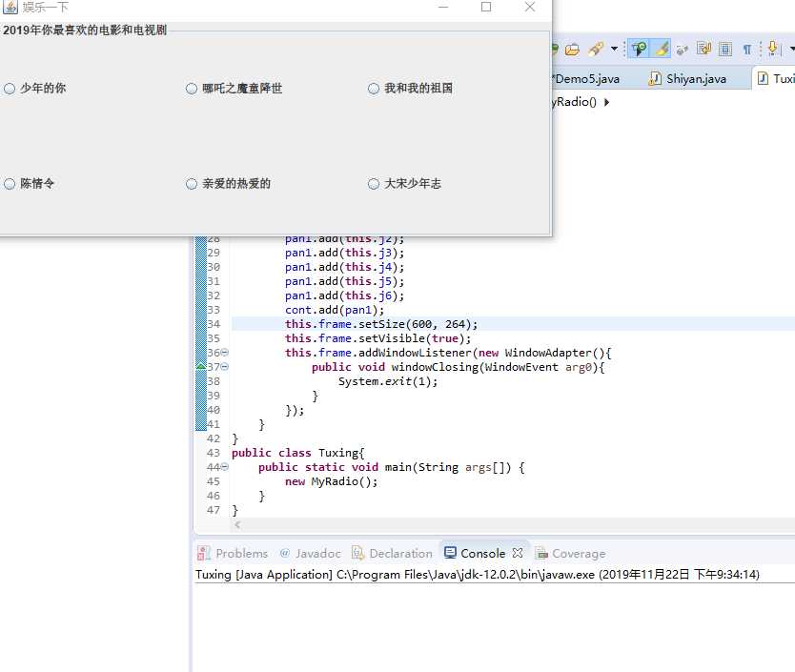Screen dimensions: 795x672
Task: Open the dropdown arrow next to Search icon
Action: (614, 49)
